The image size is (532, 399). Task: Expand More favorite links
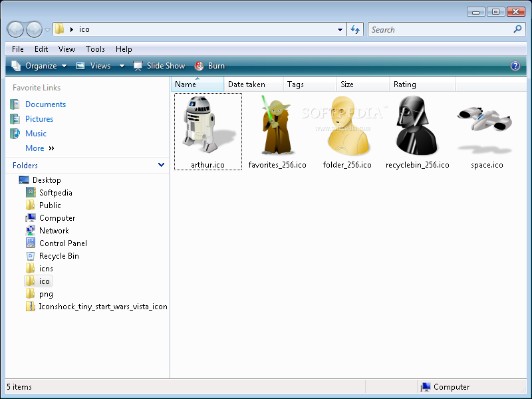pyautogui.click(x=40, y=148)
